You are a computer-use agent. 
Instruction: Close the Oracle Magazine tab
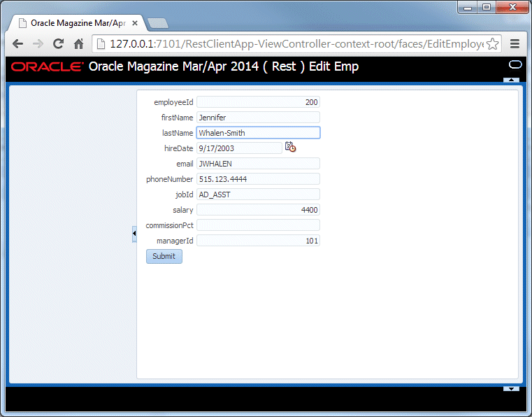tap(135, 23)
